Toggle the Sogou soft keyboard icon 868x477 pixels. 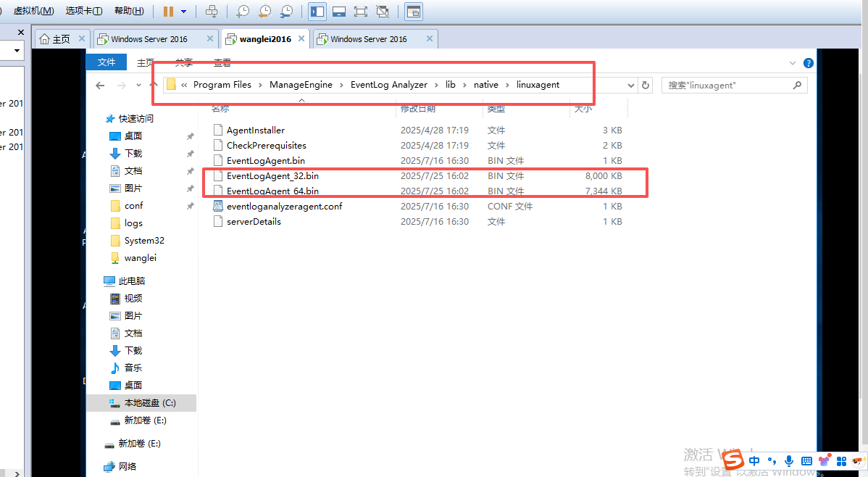click(x=806, y=460)
